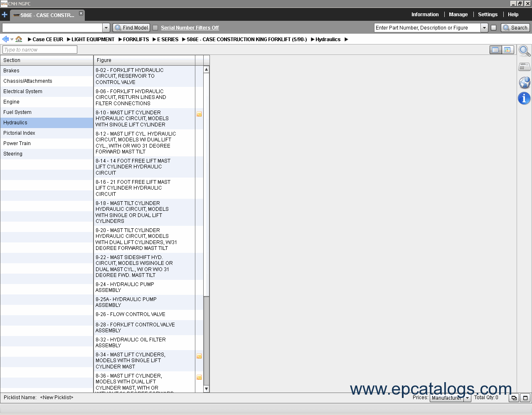Viewport: 532px width, 415px height.
Task: Select the Brakes section
Action: pyautogui.click(x=47, y=71)
